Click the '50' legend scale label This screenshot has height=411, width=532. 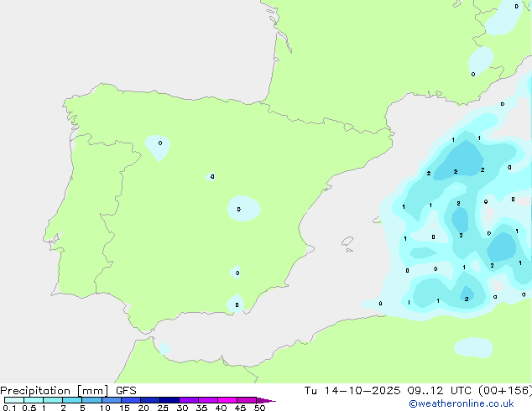coord(260,408)
